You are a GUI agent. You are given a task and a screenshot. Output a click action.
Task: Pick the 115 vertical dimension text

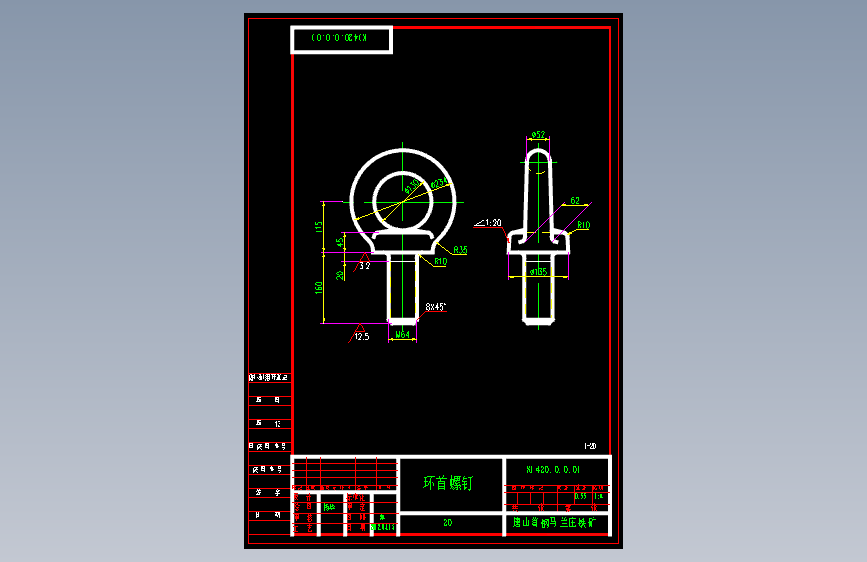(x=318, y=227)
